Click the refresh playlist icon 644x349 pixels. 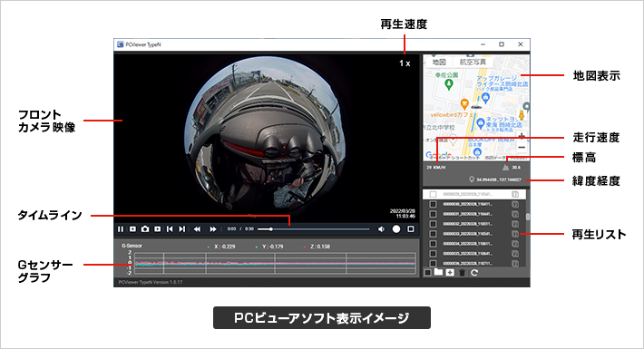pos(474,273)
